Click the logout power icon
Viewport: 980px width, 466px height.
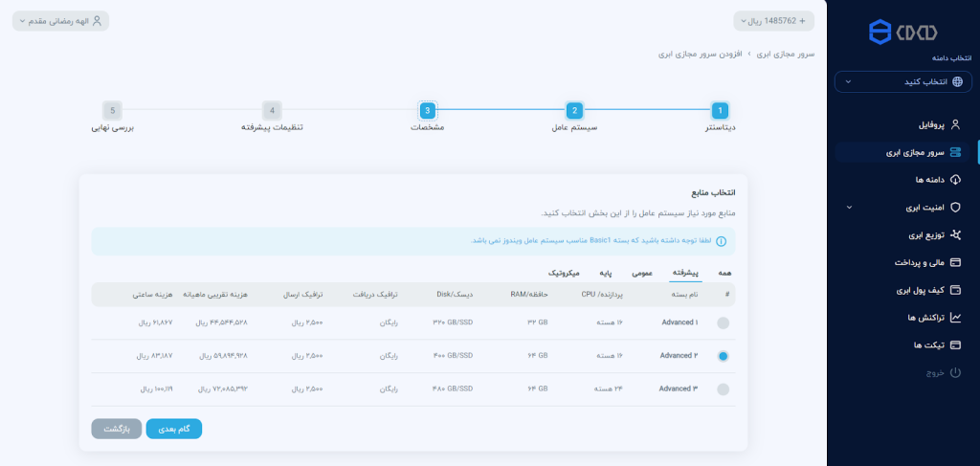tap(954, 371)
